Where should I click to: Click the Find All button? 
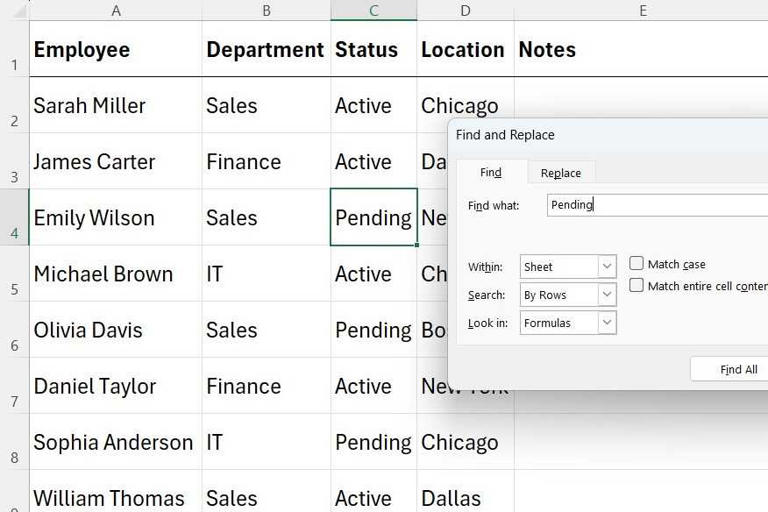pyautogui.click(x=730, y=369)
